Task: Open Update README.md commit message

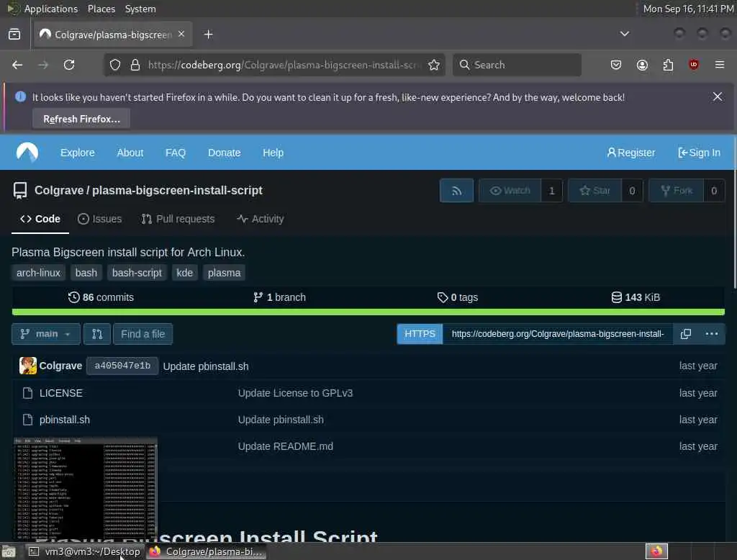Action: pos(285,446)
